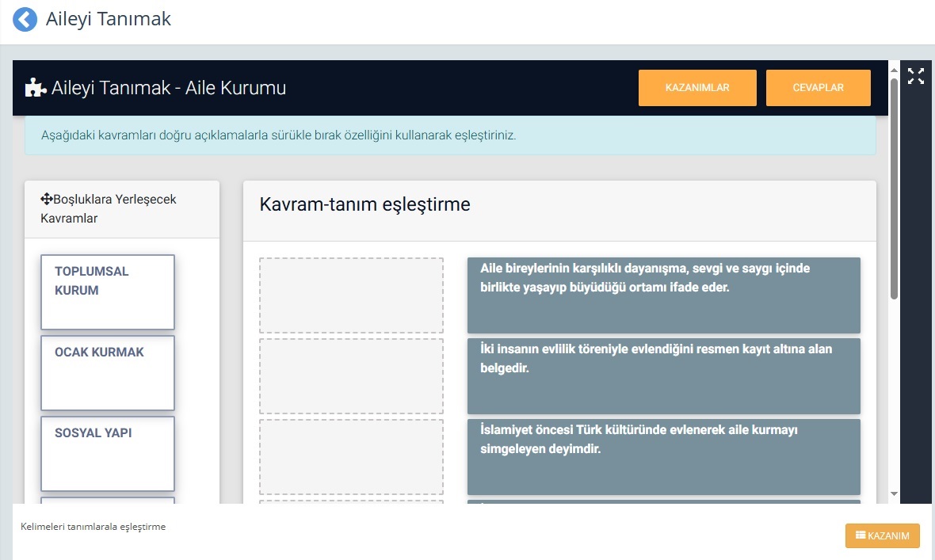
Task: Click the 'Kavram-tanım eşleştirme' heading
Action: (x=365, y=204)
